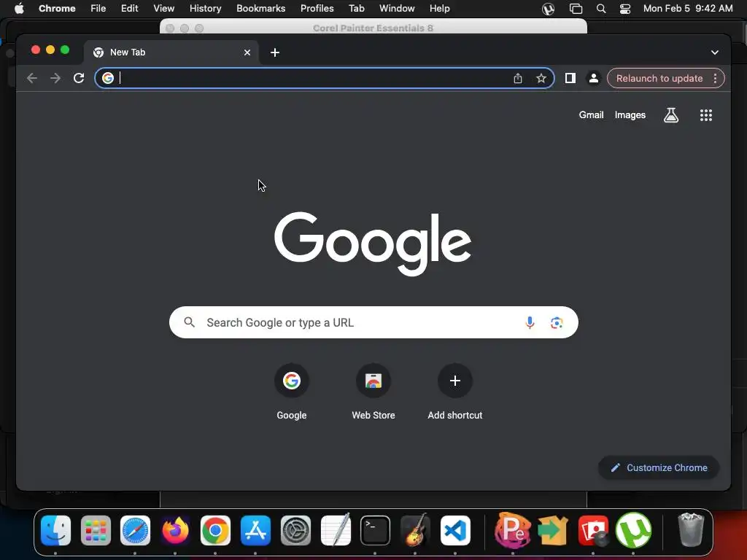Open Terminal from the Dock
Image resolution: width=747 pixels, height=560 pixels.
pos(376,530)
